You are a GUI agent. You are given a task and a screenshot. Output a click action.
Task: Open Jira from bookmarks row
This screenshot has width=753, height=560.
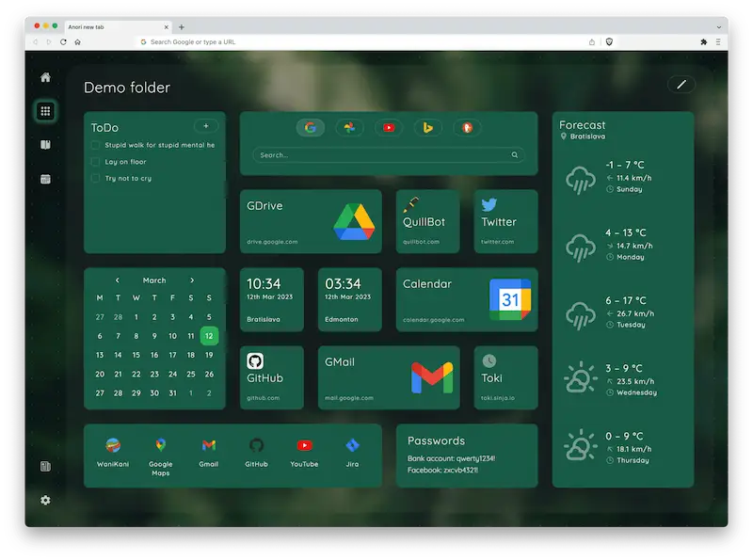(x=352, y=453)
